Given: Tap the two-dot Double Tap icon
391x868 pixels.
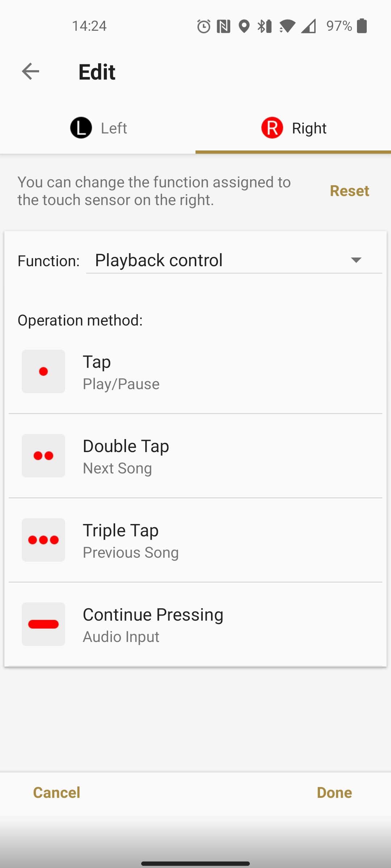Looking at the screenshot, I should click(x=43, y=456).
